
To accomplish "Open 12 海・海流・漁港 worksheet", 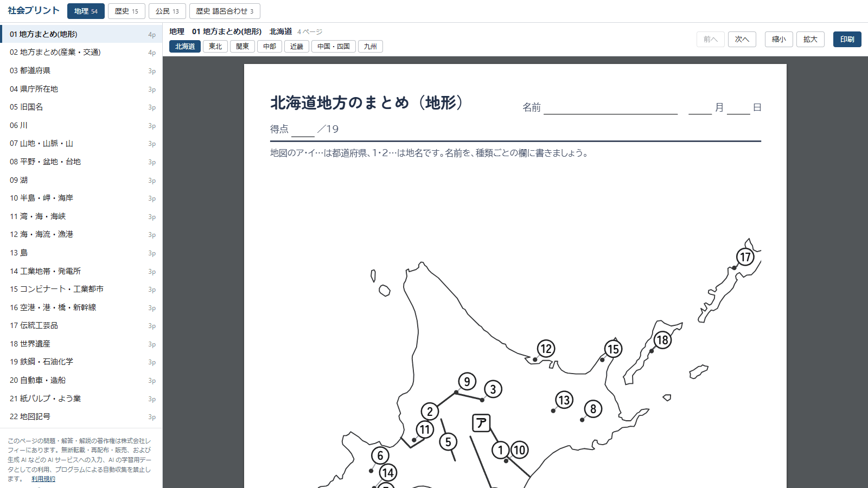I will point(81,234).
